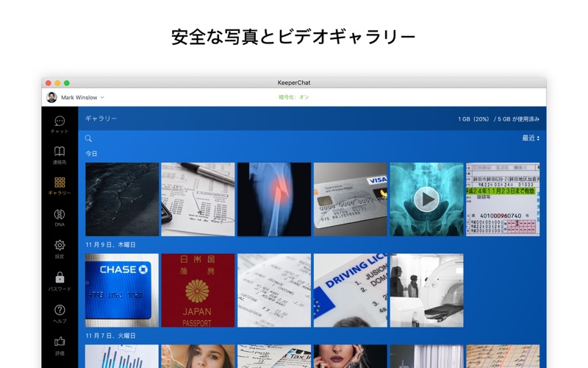Click the 11月7日、火曜日 section header
This screenshot has width=588, height=368.
110,336
